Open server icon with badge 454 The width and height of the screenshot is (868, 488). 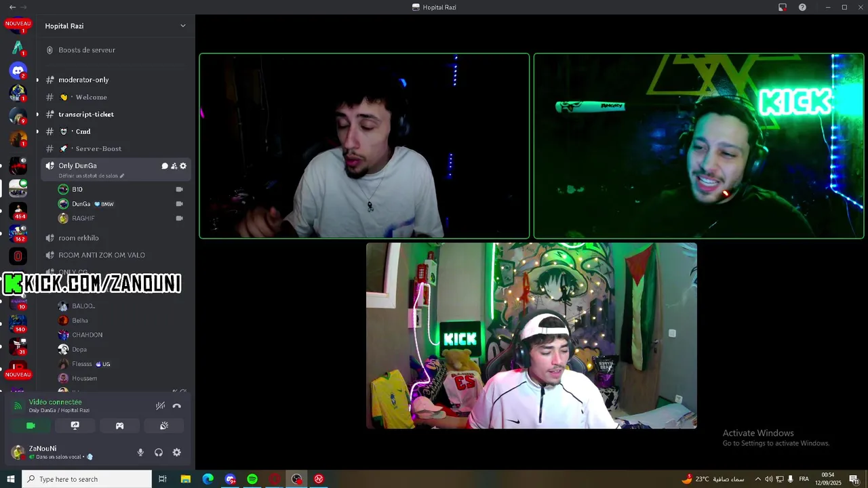[18, 211]
